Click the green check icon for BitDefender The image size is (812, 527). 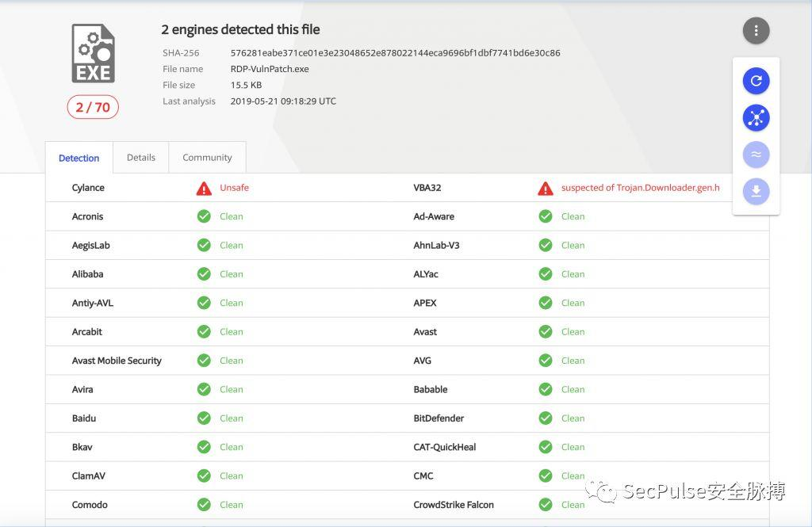pyautogui.click(x=546, y=418)
